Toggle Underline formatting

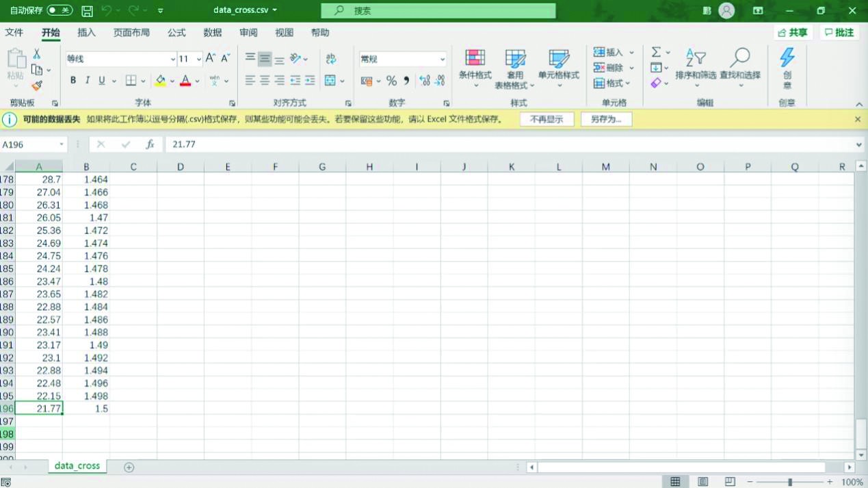coord(102,81)
